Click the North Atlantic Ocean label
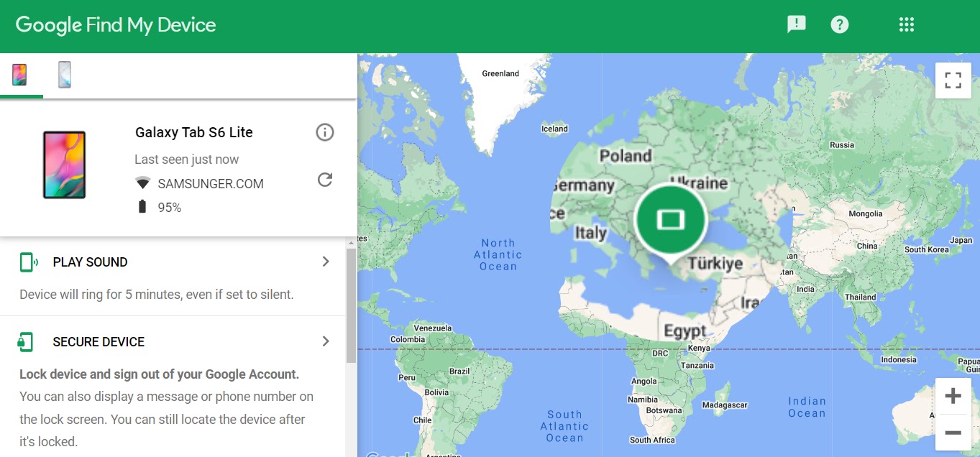Viewport: 980px width, 457px height. 498,254
